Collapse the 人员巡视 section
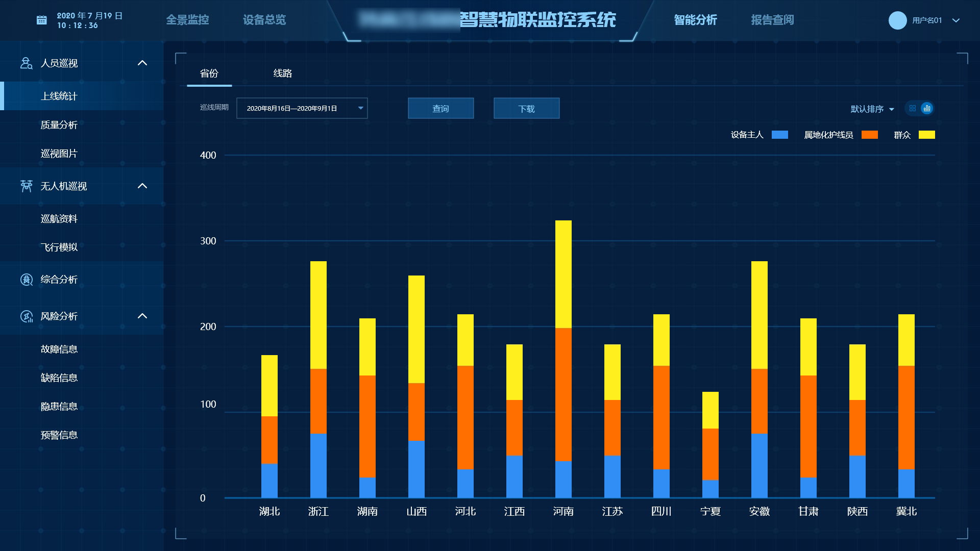980x551 pixels. pos(142,63)
